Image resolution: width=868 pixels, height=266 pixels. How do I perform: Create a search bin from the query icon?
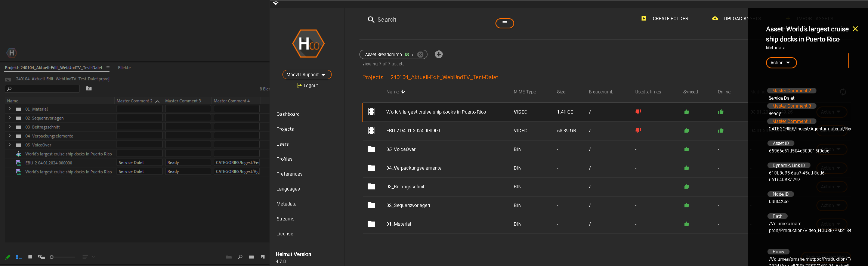pyautogui.click(x=89, y=89)
